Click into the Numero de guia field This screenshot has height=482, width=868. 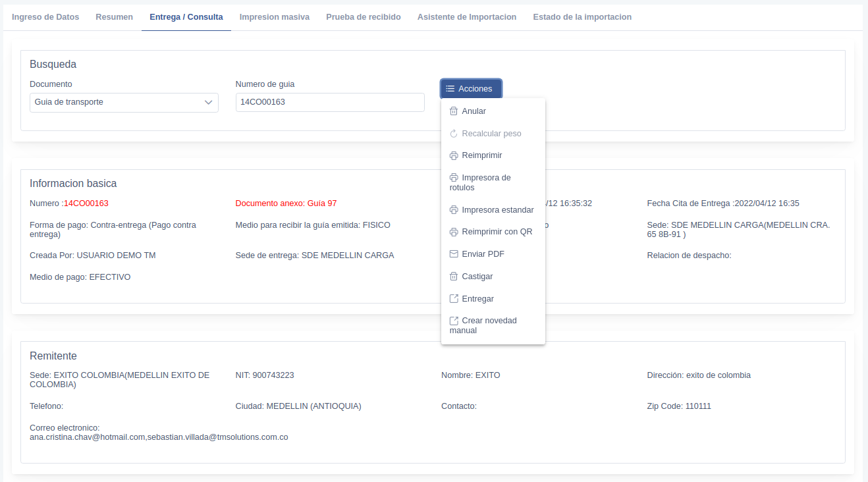coord(329,103)
